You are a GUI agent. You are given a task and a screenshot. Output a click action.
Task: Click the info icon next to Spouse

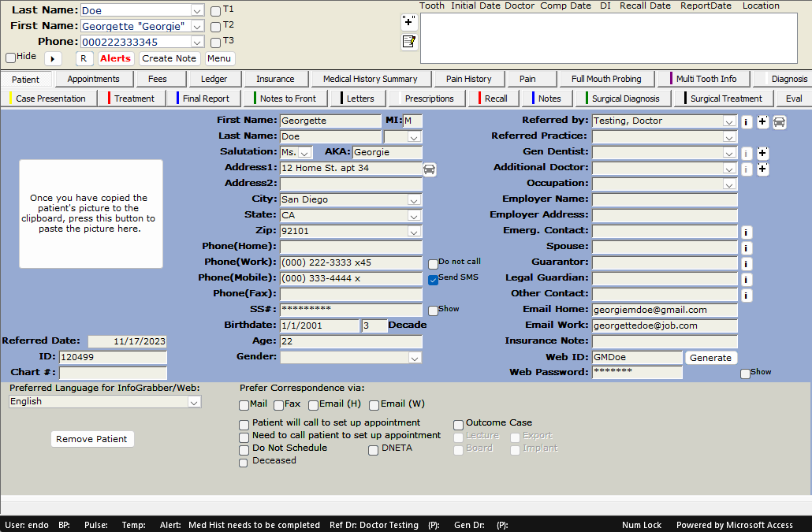(747, 247)
